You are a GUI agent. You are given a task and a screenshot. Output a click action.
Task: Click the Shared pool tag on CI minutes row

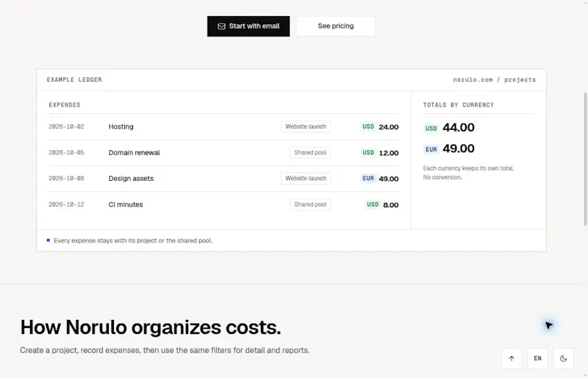(310, 204)
